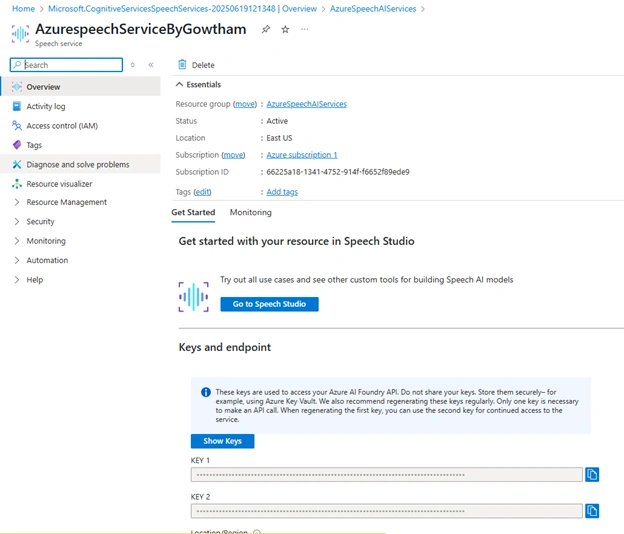Screen dimensions: 624x534
Task: Click the Speech Studio waveform illustration
Action: 193,297
